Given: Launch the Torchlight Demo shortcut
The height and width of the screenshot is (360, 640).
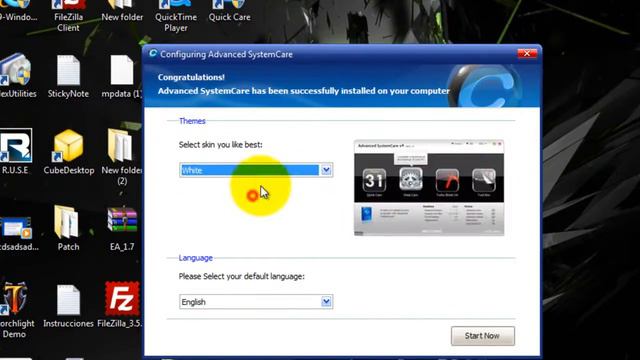Looking at the screenshot, I should [x=16, y=310].
